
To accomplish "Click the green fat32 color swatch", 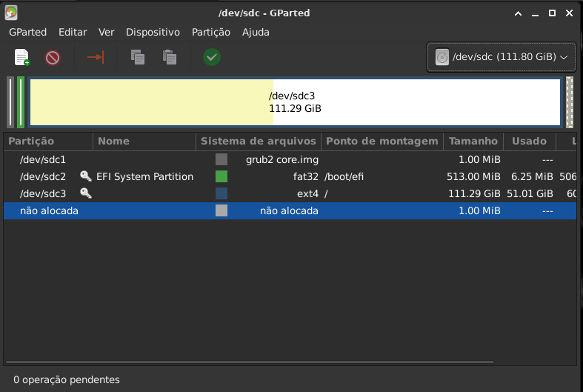I will click(x=221, y=176).
